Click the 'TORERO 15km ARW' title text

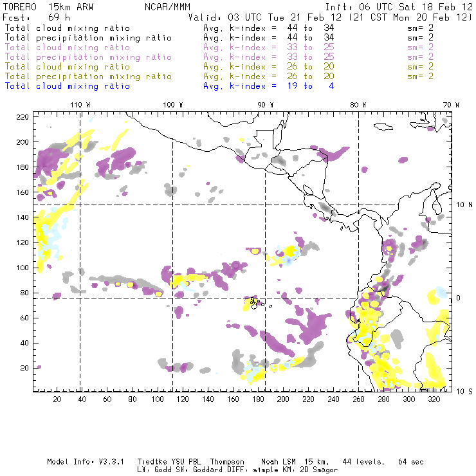48,7
